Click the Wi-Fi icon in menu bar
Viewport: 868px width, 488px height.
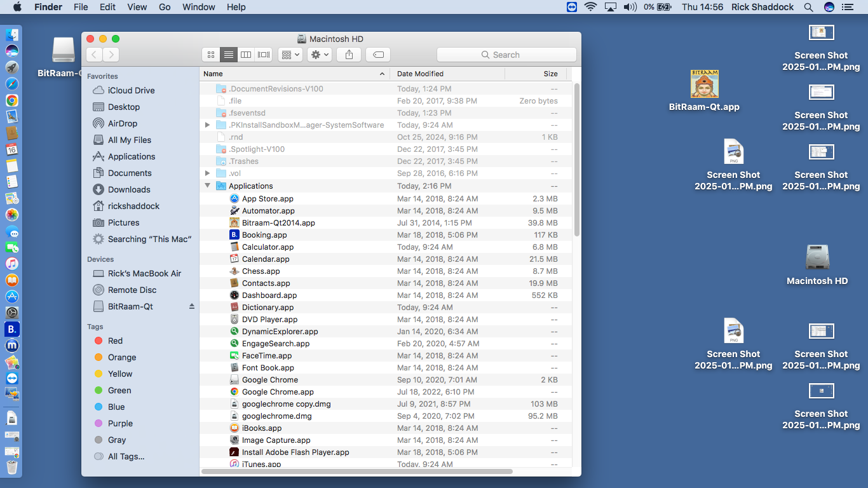tap(590, 7)
